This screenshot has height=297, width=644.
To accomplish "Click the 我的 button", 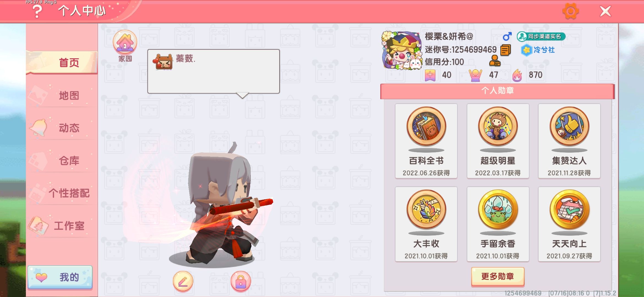I will point(60,277).
